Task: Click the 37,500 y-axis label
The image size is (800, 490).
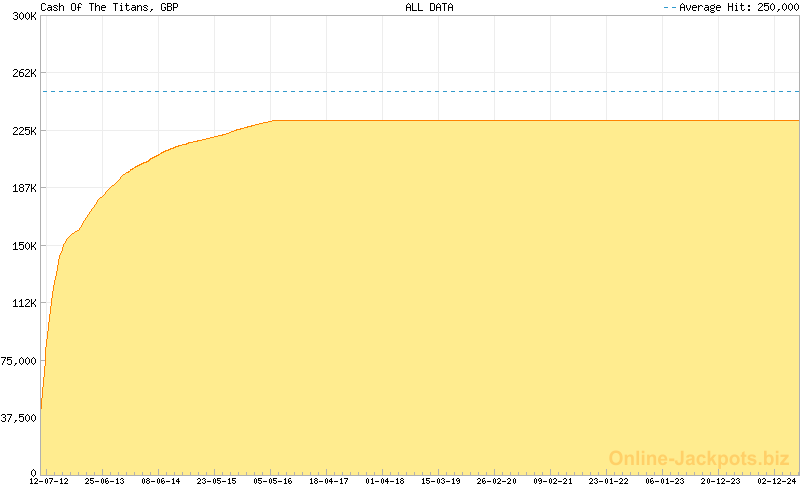Action: click(x=20, y=418)
